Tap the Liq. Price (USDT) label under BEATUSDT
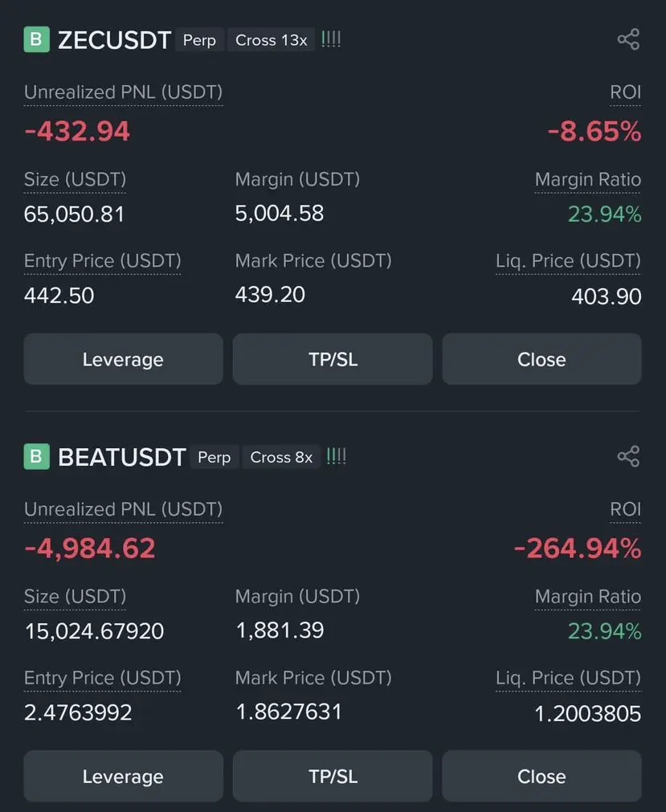Screen dimensions: 666x812 [568, 678]
